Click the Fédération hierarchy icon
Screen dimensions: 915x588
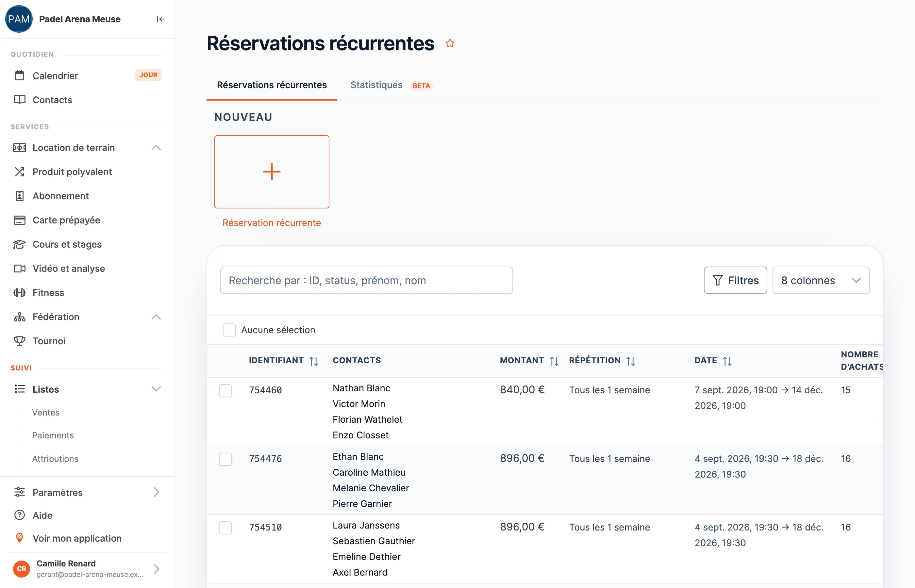point(20,317)
